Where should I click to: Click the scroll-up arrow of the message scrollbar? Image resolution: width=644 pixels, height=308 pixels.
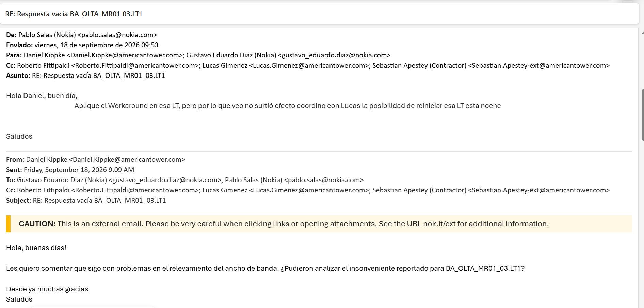coord(643,33)
